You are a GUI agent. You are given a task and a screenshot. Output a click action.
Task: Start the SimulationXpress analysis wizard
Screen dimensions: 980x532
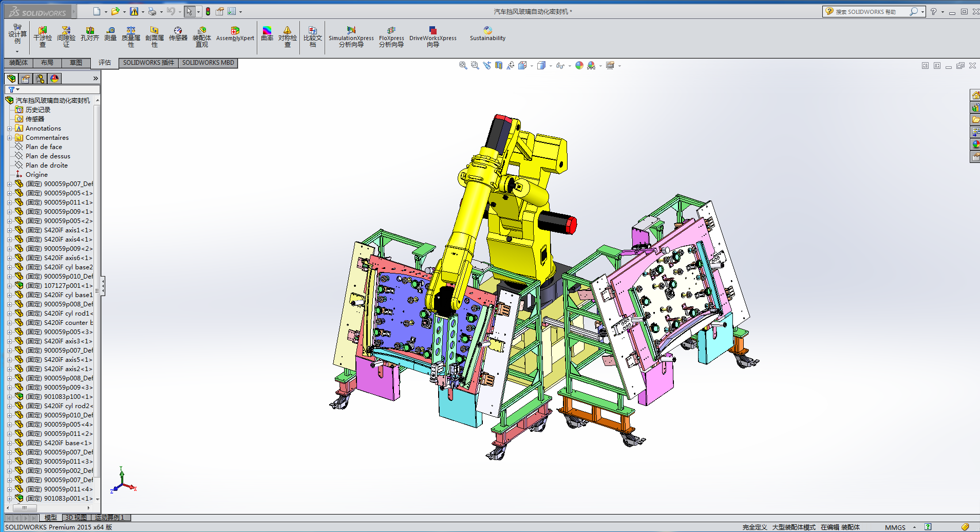[x=351, y=36]
